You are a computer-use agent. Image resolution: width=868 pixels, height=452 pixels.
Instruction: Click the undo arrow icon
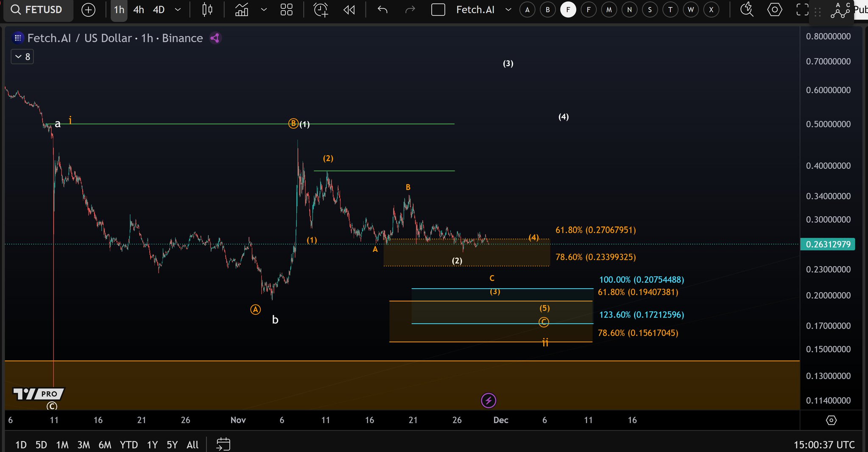point(382,10)
